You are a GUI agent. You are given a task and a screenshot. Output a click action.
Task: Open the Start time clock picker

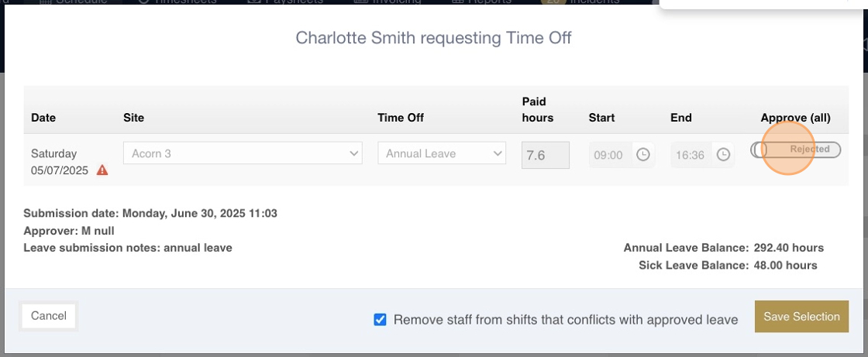(642, 155)
